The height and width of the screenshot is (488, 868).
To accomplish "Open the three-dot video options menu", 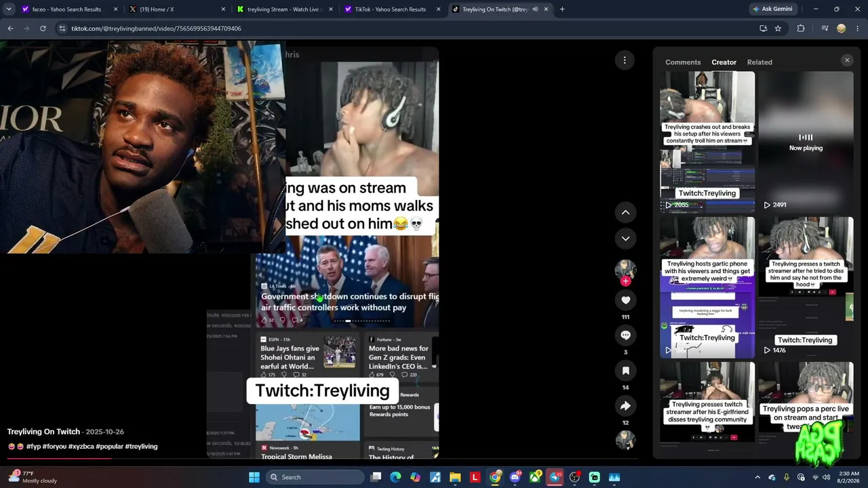I will coord(625,60).
